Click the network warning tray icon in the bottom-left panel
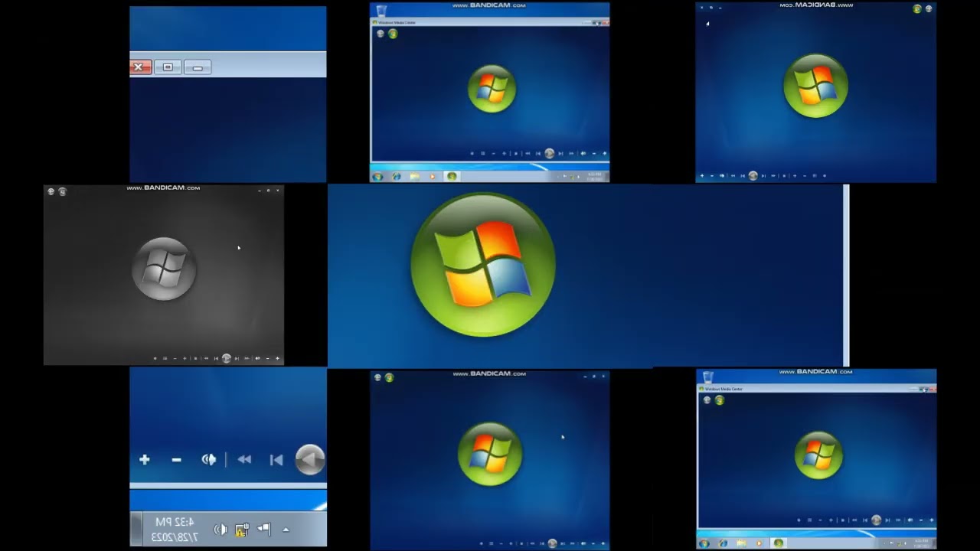 coord(242,529)
